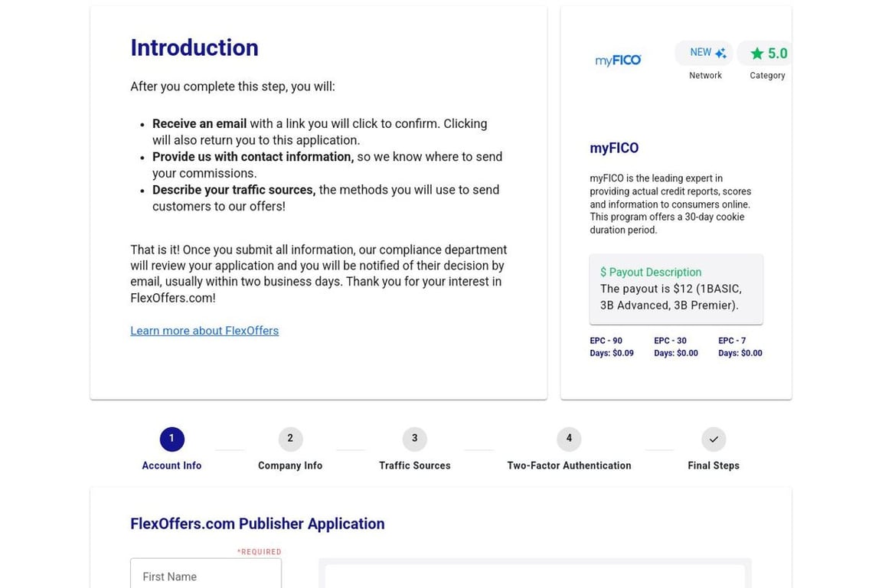Click the Payout Description box

pos(676,289)
